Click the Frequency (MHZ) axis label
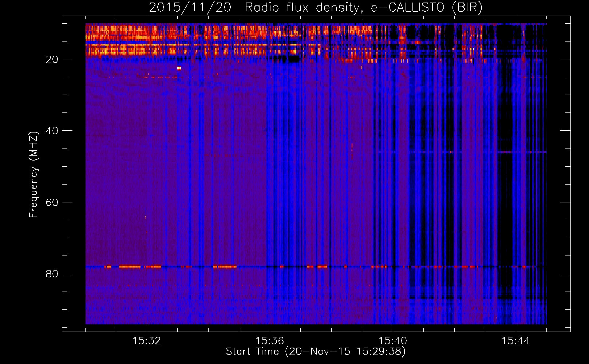589x364 pixels. point(33,175)
